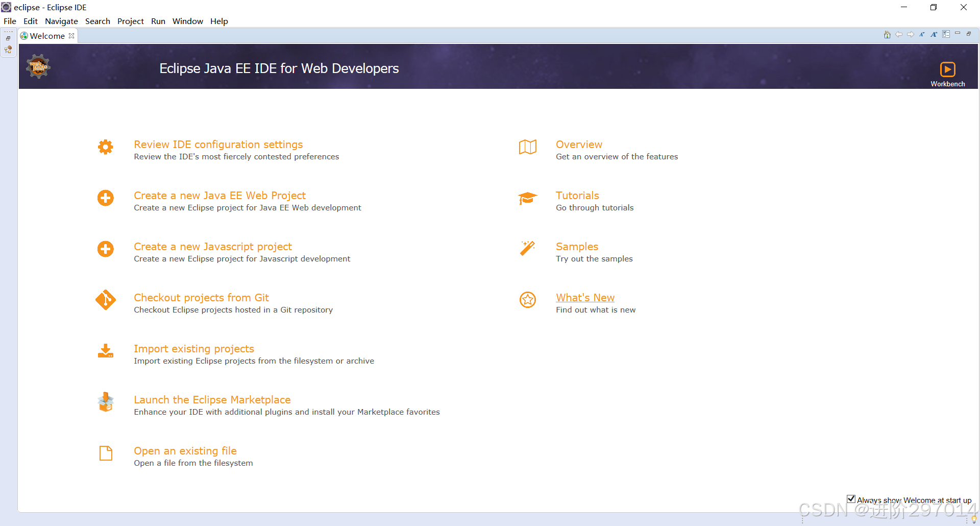Click the Workbench label
980x526 pixels.
click(947, 84)
